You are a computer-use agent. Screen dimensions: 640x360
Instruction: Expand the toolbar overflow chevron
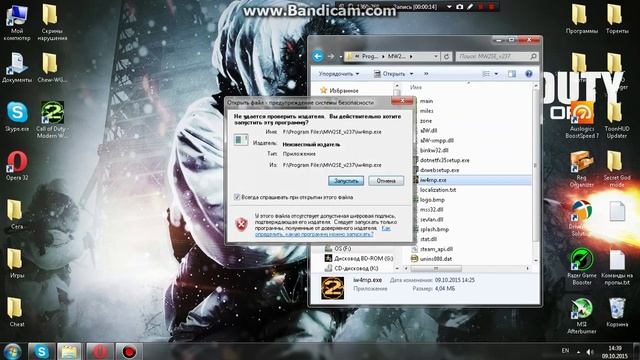pos(426,74)
